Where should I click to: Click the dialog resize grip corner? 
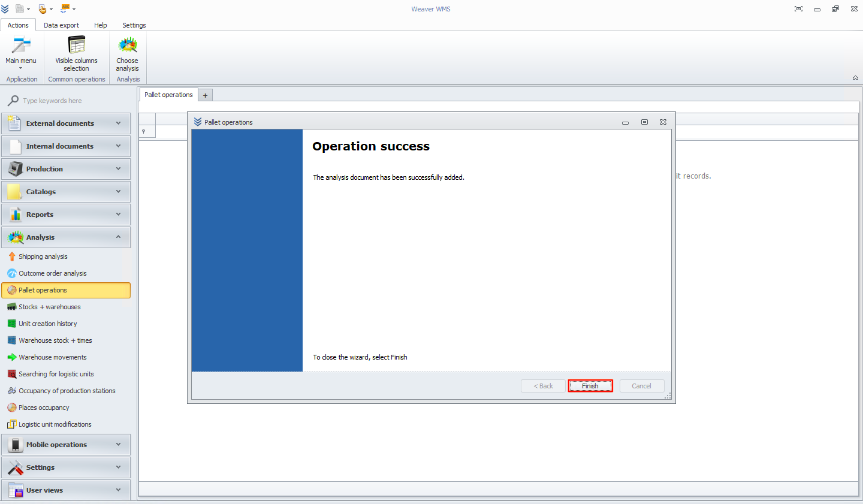[668, 396]
